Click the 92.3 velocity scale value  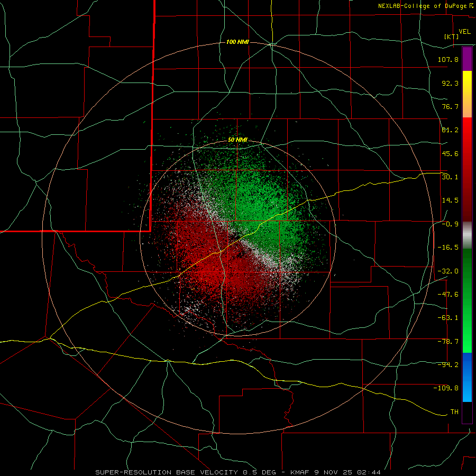pos(450,83)
